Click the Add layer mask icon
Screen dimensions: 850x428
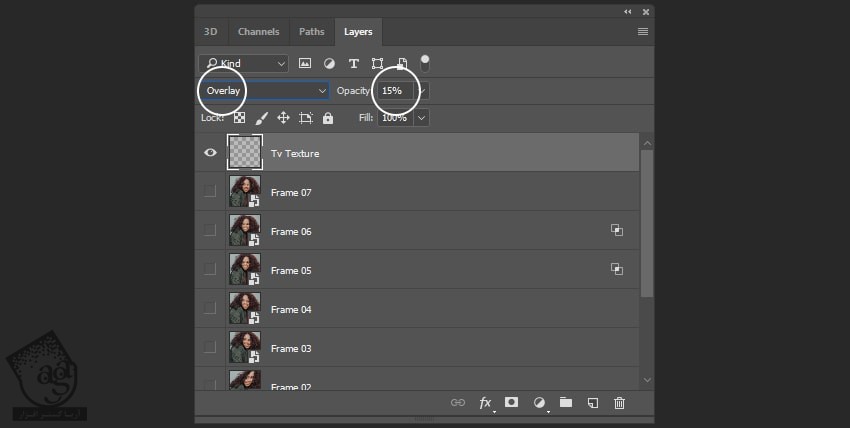coord(512,403)
